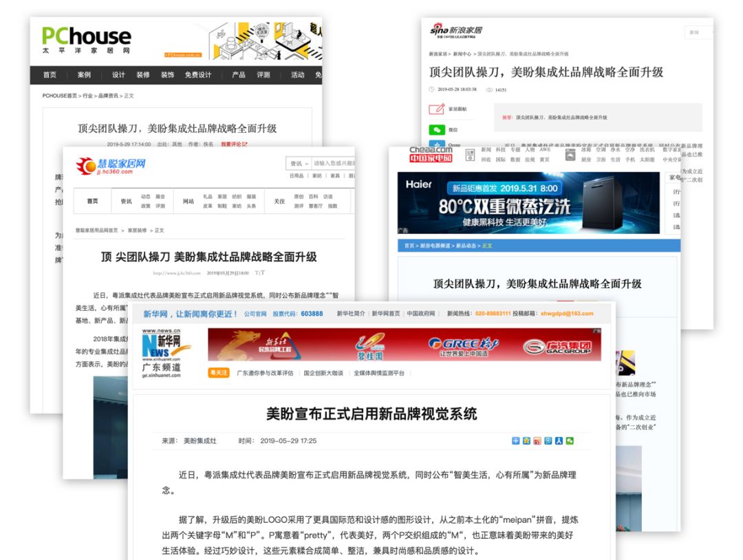Open 首页 in PChouse navigation bar
This screenshot has width=743, height=560.
50,75
